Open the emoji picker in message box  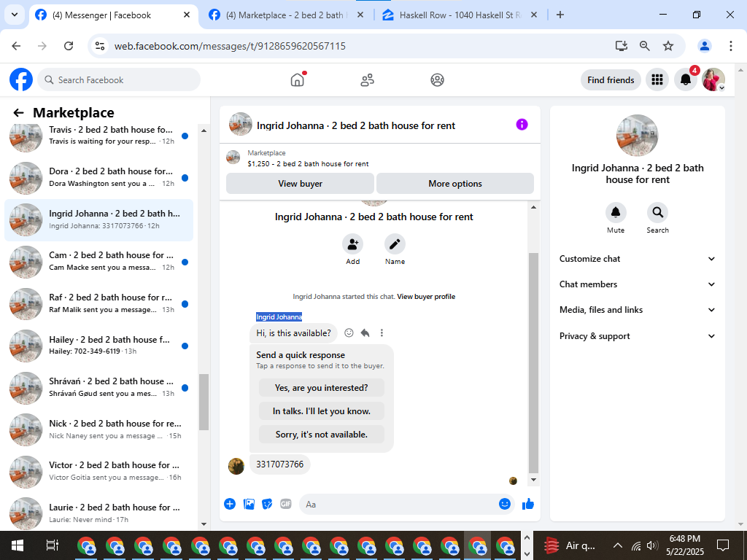505,504
